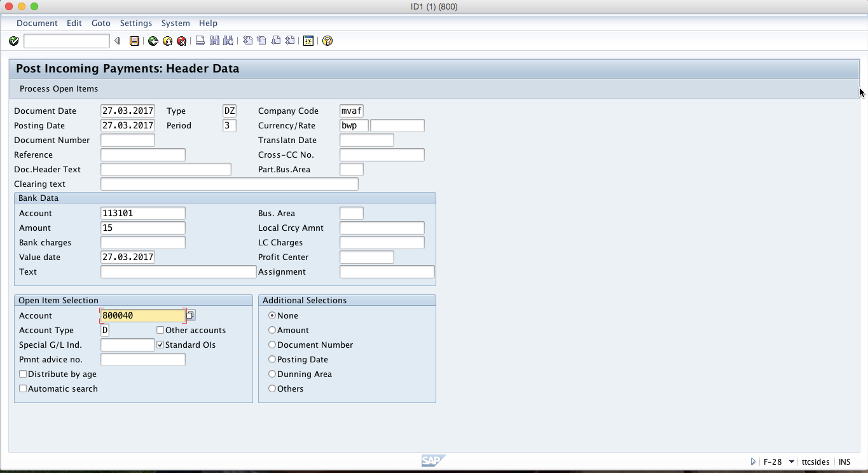Click the First Page icon
The image size is (868, 473).
(247, 41)
